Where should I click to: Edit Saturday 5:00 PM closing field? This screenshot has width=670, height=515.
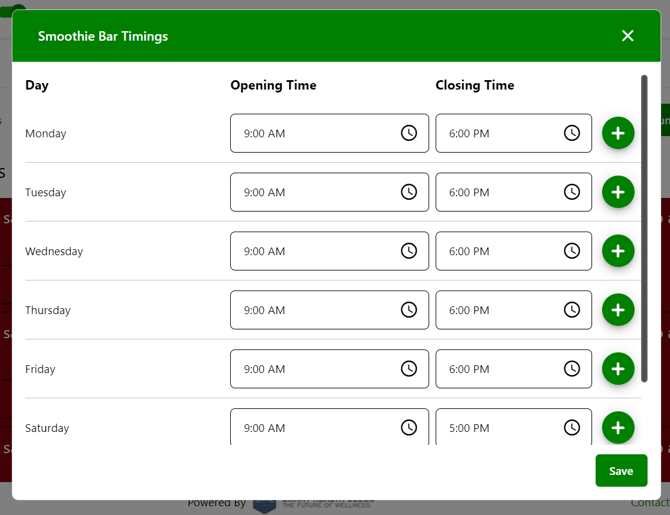514,427
